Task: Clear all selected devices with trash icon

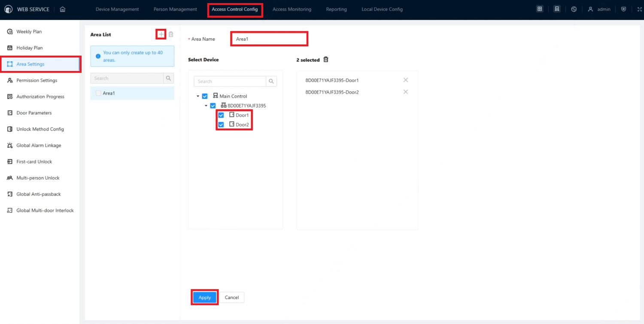Action: pos(326,60)
